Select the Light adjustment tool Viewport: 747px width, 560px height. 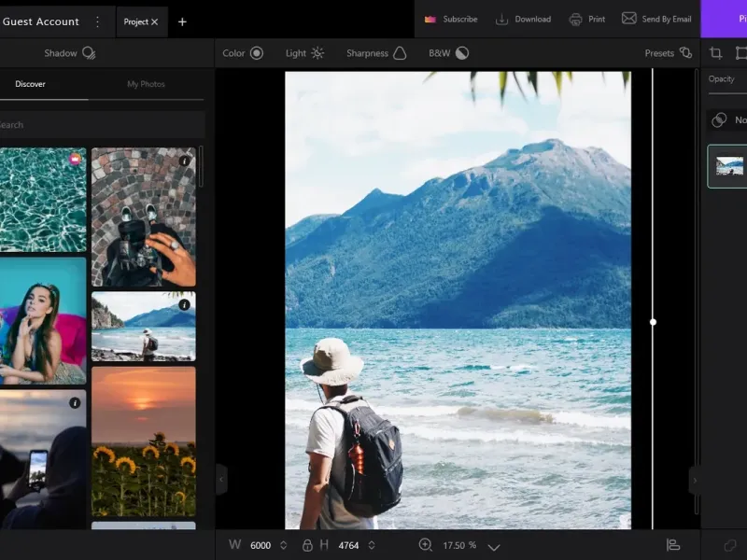pyautogui.click(x=304, y=53)
